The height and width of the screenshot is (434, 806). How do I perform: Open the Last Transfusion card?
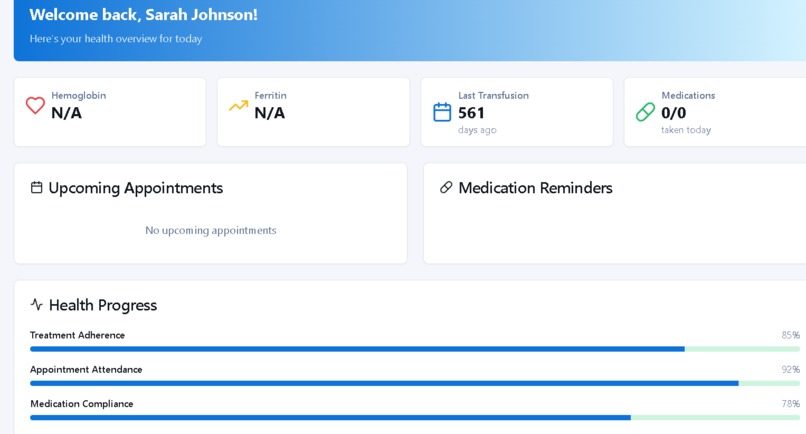(517, 112)
